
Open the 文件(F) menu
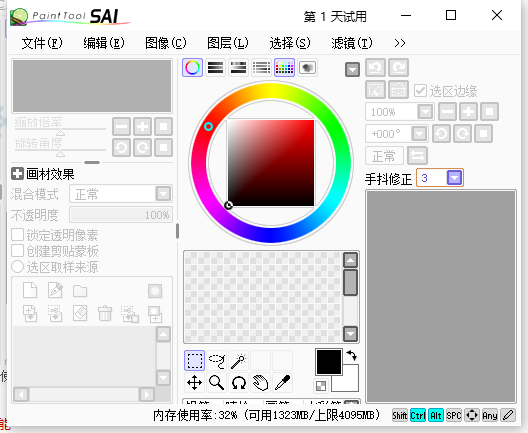click(x=42, y=43)
